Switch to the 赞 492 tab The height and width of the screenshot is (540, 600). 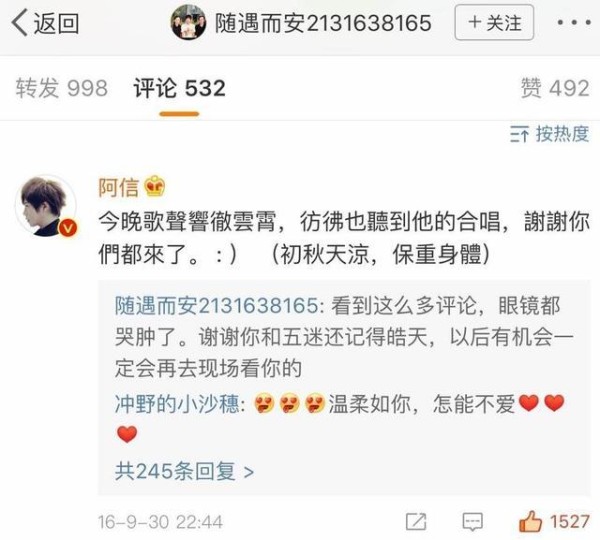[x=555, y=88]
